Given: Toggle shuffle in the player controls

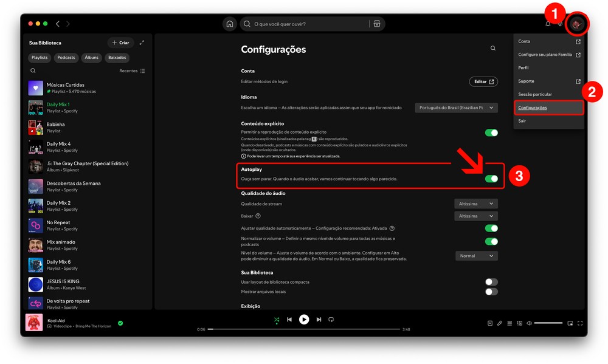Looking at the screenshot, I should (x=277, y=320).
